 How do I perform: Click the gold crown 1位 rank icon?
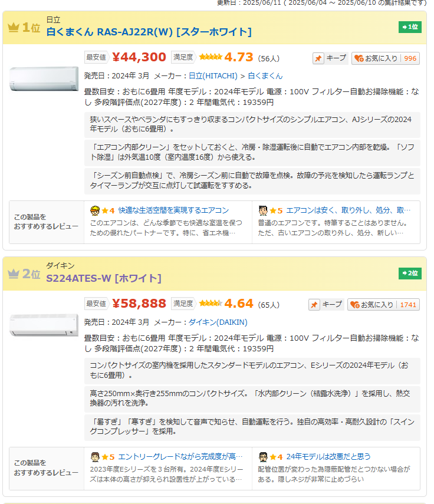click(14, 28)
